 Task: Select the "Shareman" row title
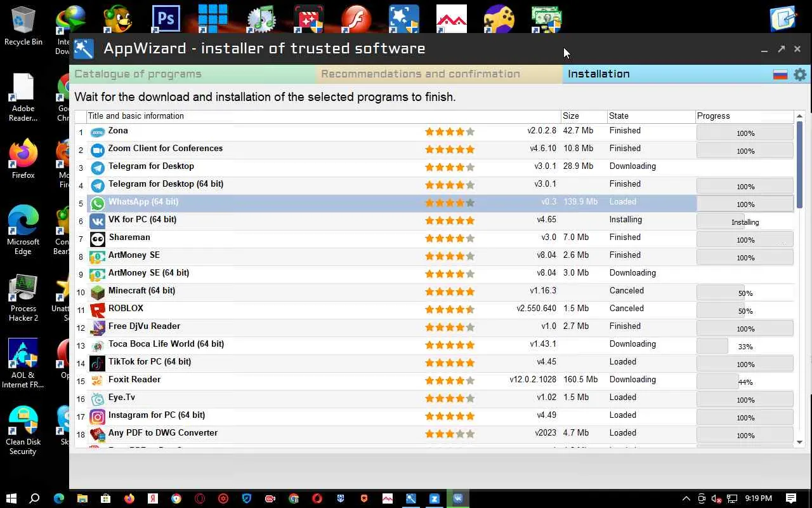tap(129, 237)
